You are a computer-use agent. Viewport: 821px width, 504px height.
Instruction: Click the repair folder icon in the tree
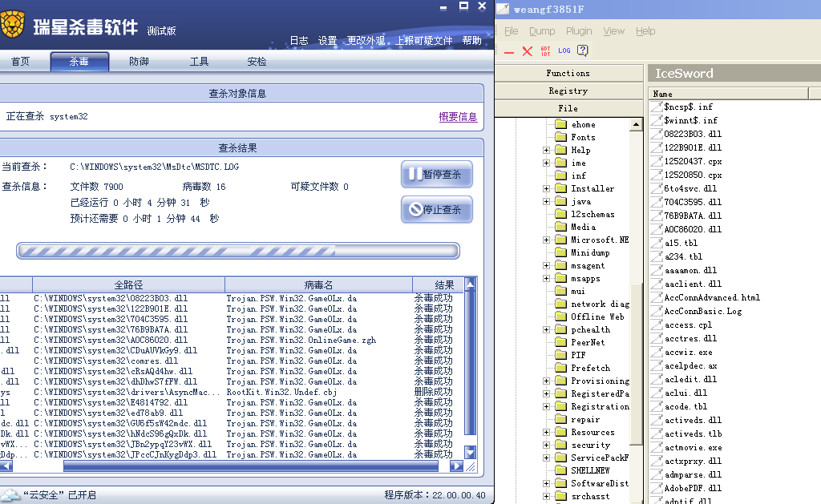point(560,419)
